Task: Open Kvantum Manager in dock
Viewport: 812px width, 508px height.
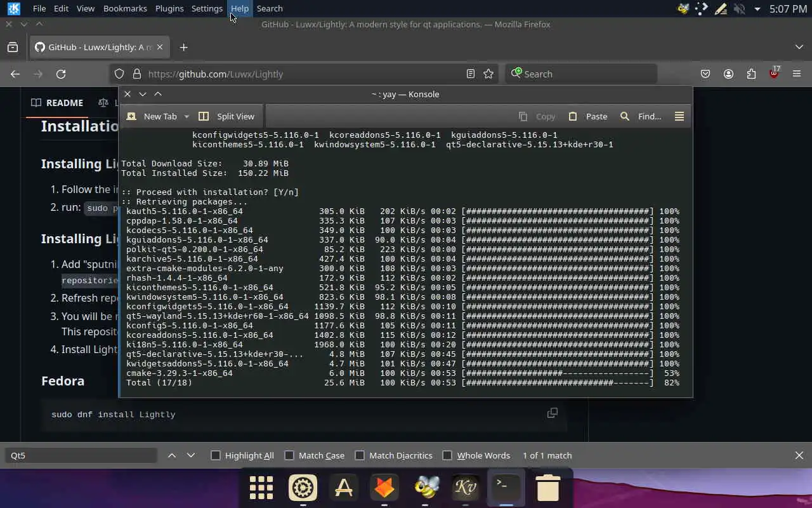Action: tap(466, 488)
